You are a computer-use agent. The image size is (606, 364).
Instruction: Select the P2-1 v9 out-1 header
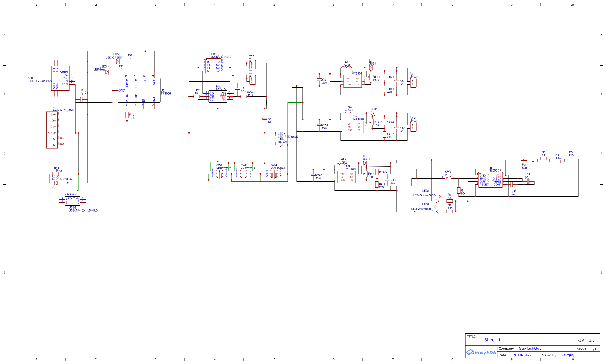[413, 83]
